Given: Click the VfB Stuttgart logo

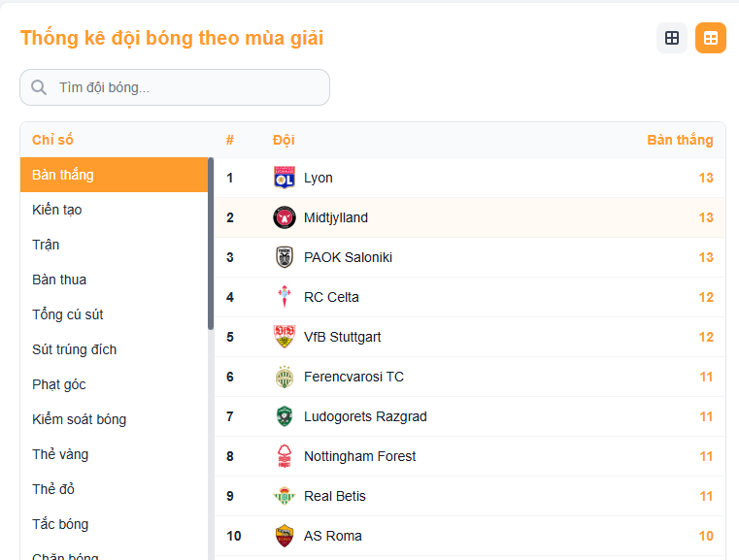Looking at the screenshot, I should coord(284,337).
